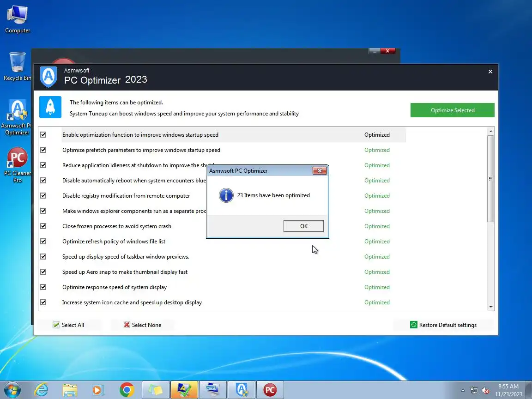The height and width of the screenshot is (399, 532).
Task: Toggle Reduce application idleness at shutdown checkbox
Action: point(43,165)
